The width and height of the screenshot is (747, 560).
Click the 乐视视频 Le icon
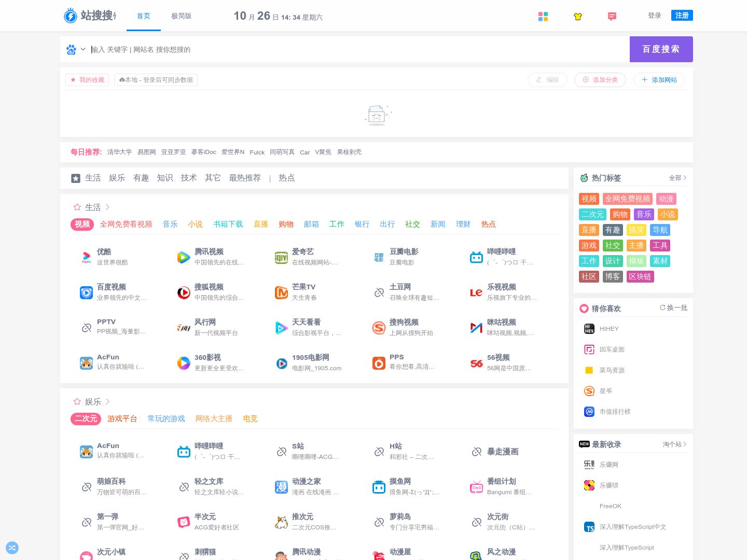[476, 292]
